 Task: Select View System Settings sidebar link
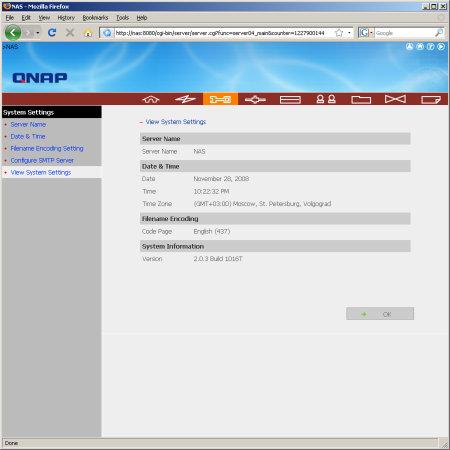tap(41, 172)
